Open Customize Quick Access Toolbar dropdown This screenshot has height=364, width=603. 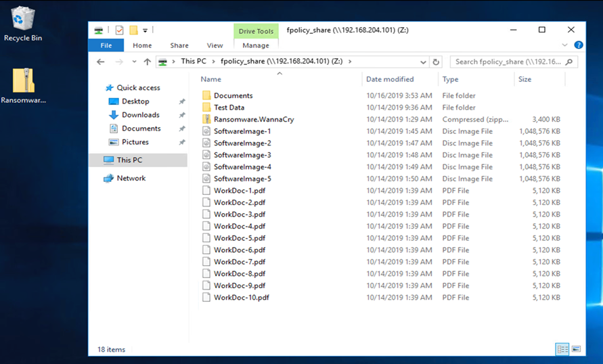tap(145, 30)
